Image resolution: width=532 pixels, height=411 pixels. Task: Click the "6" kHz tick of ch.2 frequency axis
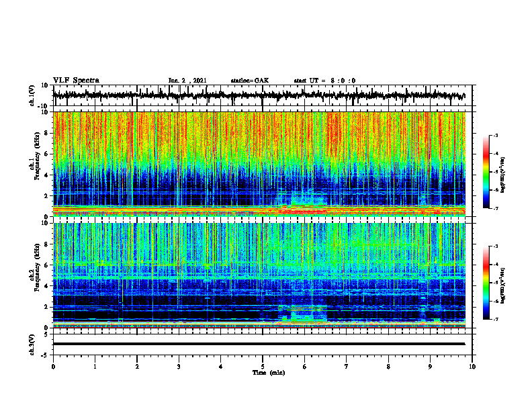pyautogui.click(x=47, y=265)
